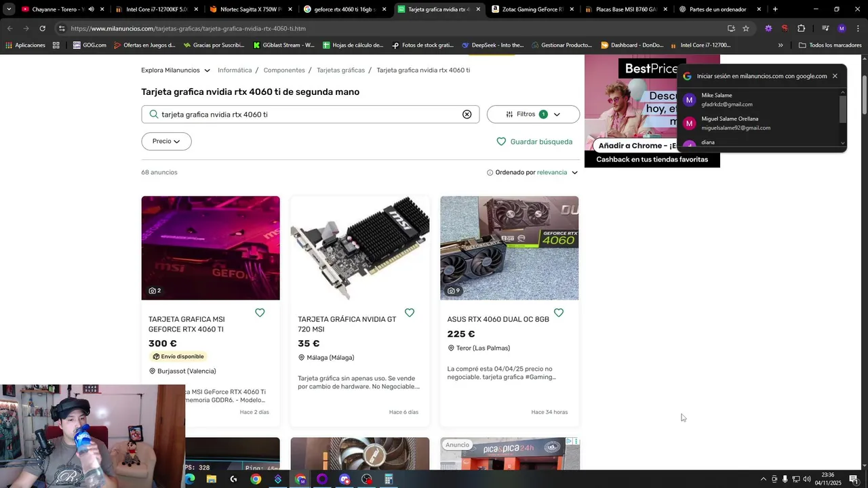This screenshot has height=488, width=868.
Task: Save this search with Guardar búsqueda
Action: click(x=534, y=142)
